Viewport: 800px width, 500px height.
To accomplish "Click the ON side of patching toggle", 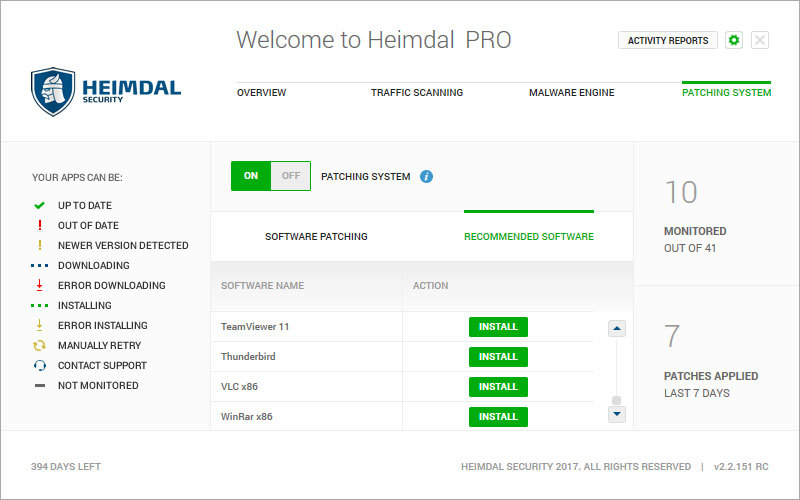I will click(x=251, y=176).
